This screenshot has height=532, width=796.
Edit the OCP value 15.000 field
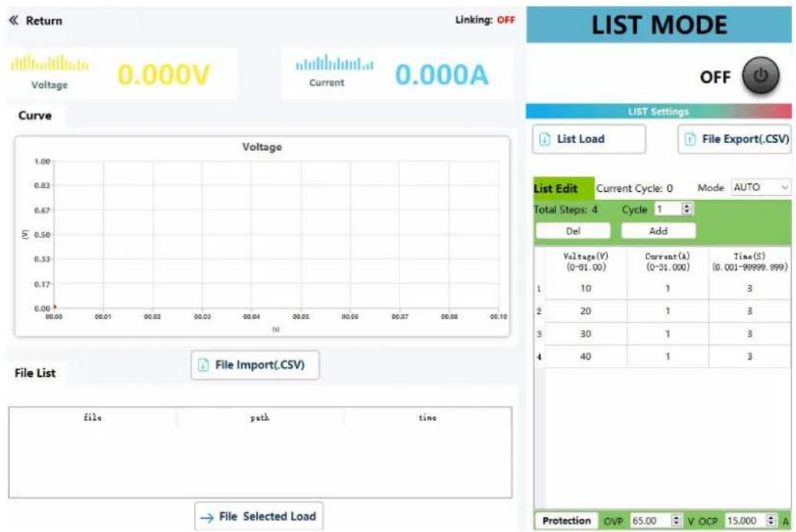click(745, 521)
